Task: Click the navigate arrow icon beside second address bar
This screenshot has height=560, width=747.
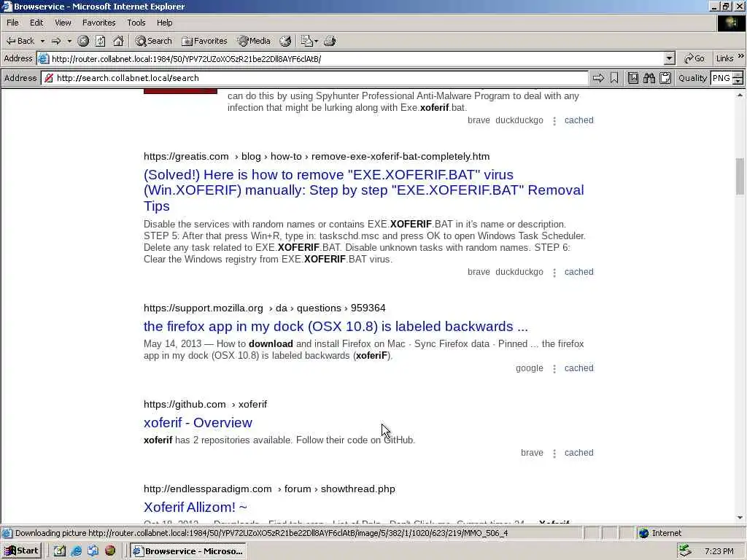Action: [x=598, y=78]
